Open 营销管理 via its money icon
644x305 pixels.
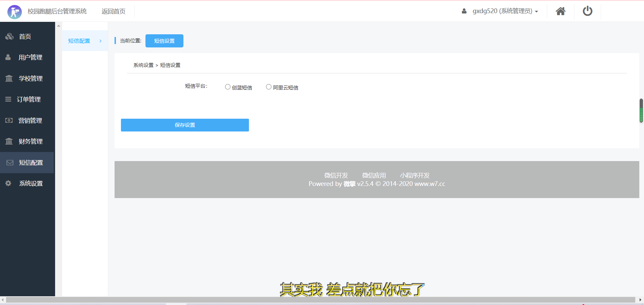(x=9, y=120)
